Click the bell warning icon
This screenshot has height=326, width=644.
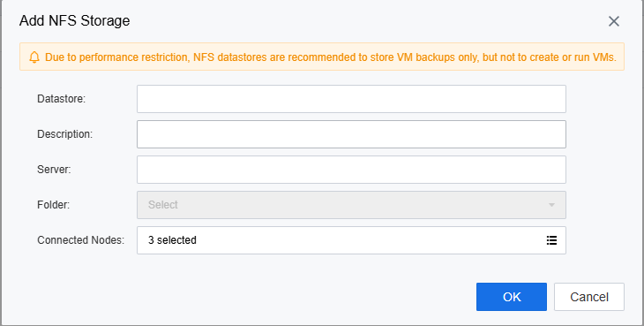coord(34,57)
